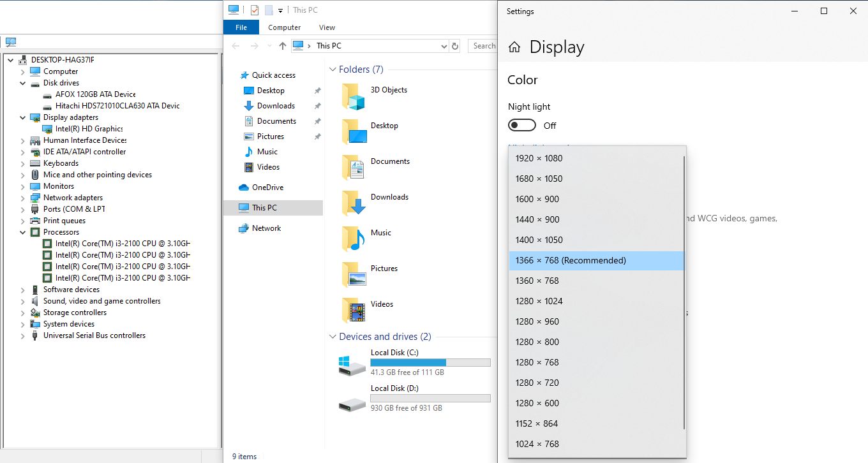Open Local Disk (C:) drive icon

[352, 365]
